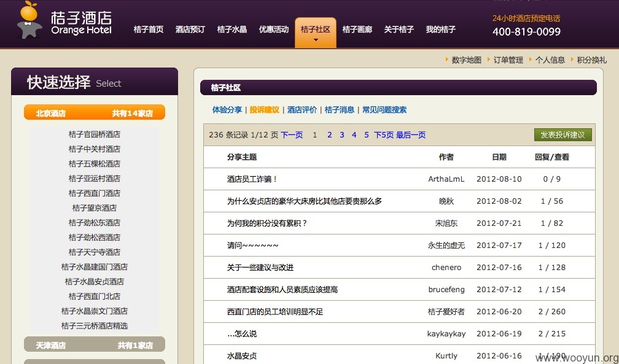Open the post 请问~~~~~~
Image resolution: width=619 pixels, height=364 pixels.
[x=252, y=246]
